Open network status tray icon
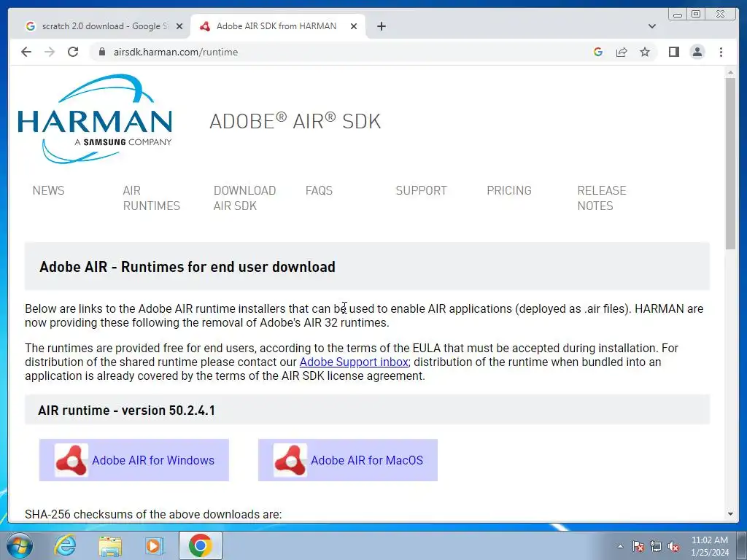This screenshot has width=747, height=560. pos(656,546)
